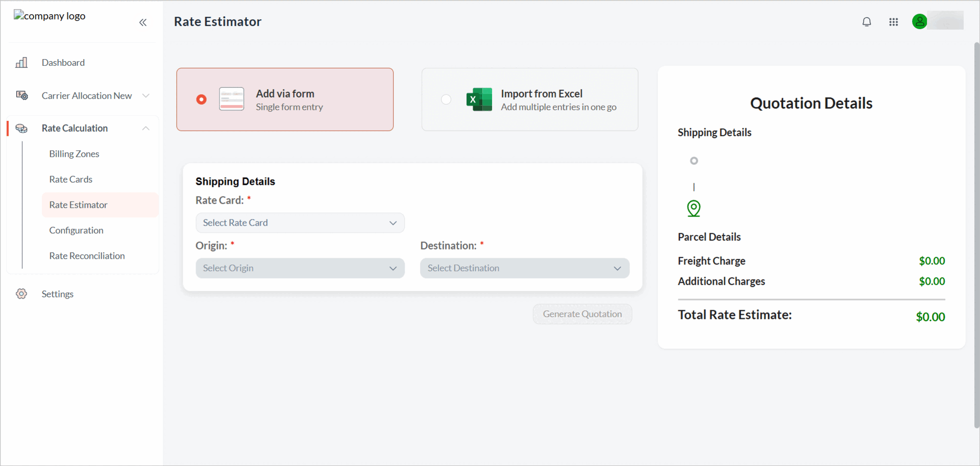Viewport: 980px width, 466px height.
Task: Click the Rate Estimator page heading
Action: (217, 21)
